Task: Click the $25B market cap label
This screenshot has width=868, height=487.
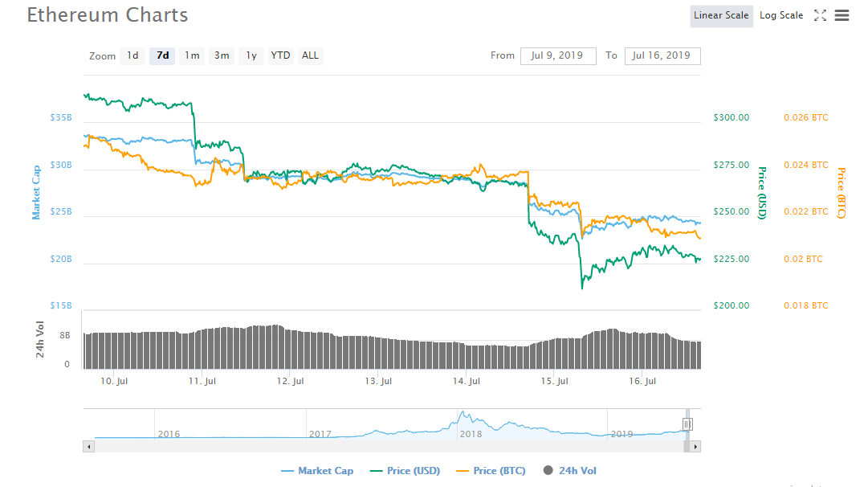Action: coord(61,211)
